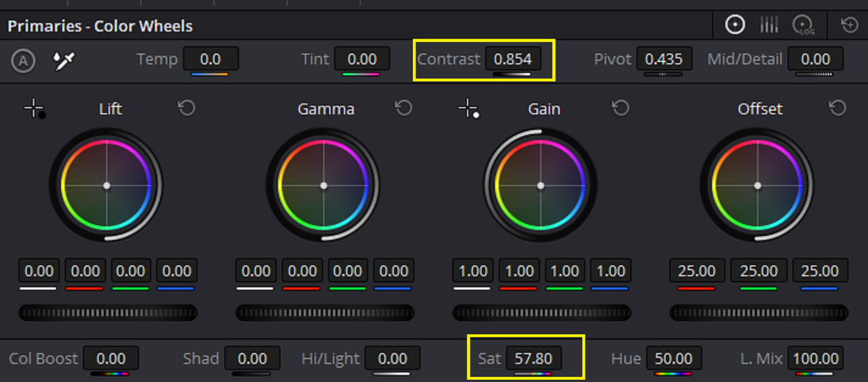Click Gain luminance value field
This screenshot has height=382, width=868.
click(473, 271)
